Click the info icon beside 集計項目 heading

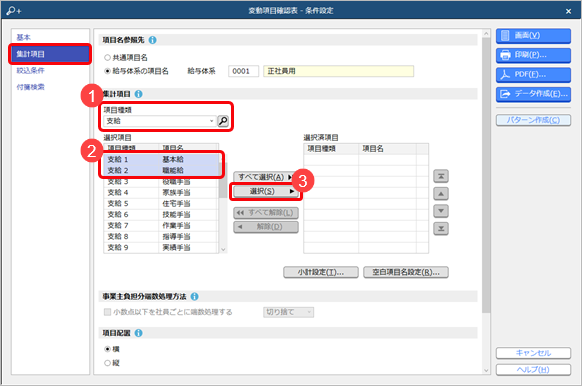[x=138, y=94]
